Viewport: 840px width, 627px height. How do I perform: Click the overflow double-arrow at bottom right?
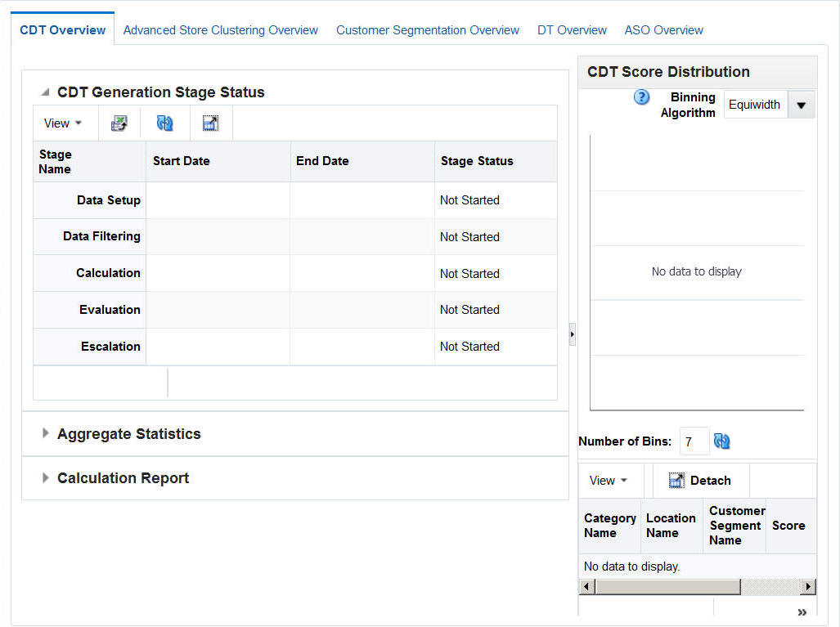tap(802, 612)
